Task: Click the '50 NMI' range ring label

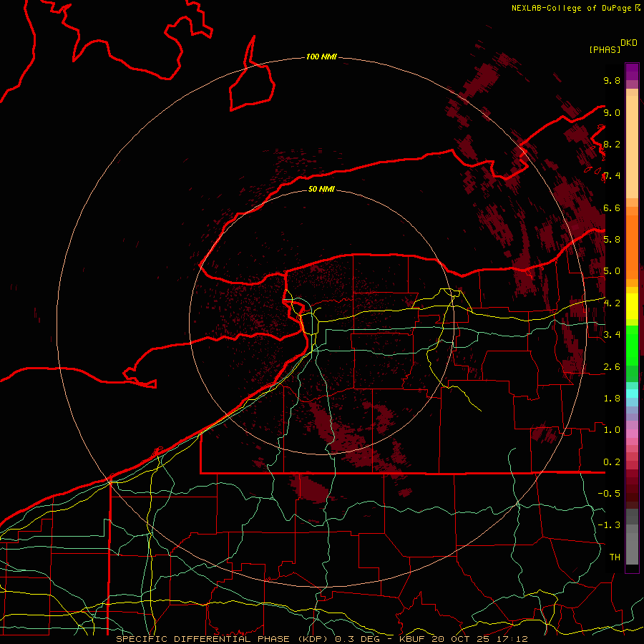Action: tap(321, 189)
